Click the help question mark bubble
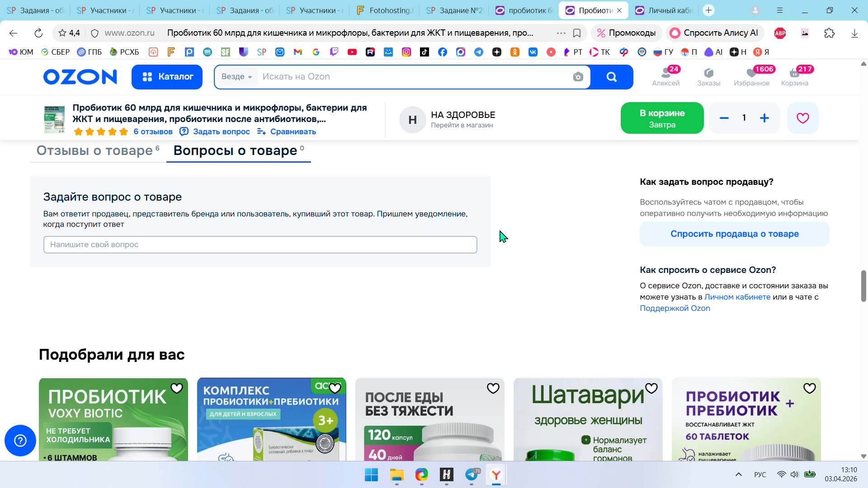 (x=20, y=440)
